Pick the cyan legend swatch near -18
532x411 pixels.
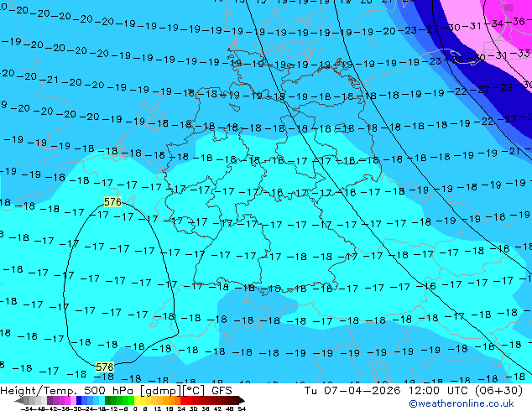[102, 400]
